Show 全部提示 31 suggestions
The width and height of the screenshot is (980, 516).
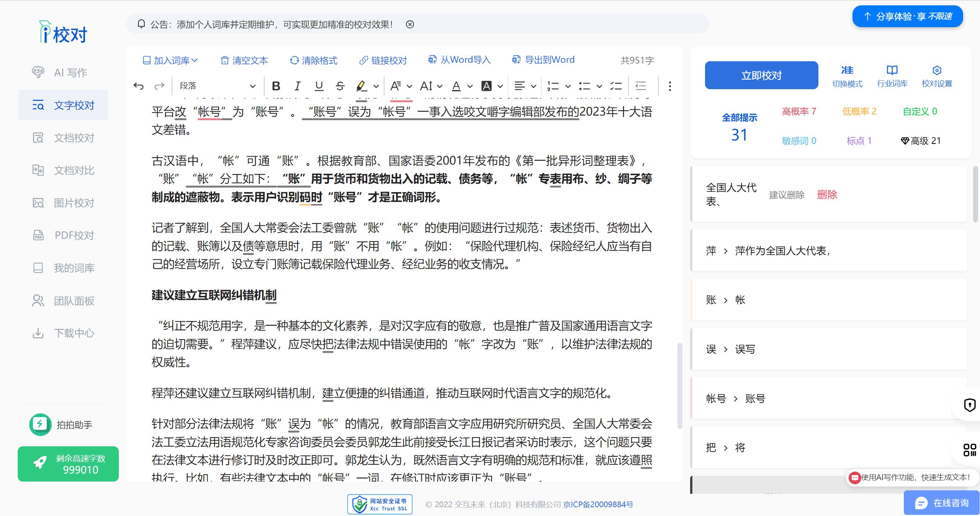click(739, 128)
